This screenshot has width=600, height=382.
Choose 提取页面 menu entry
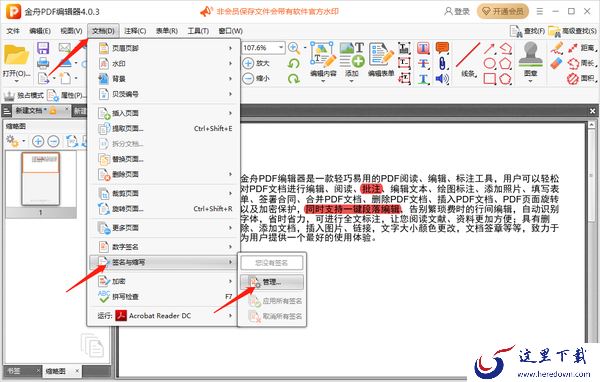[165, 129]
